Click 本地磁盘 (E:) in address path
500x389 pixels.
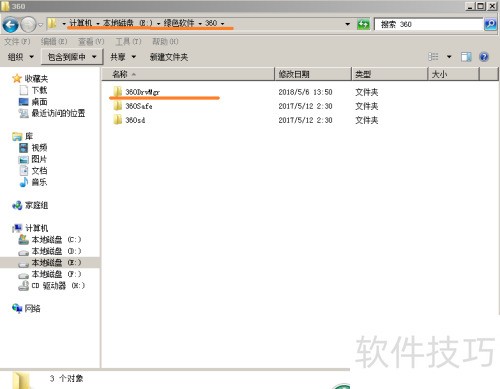(x=128, y=23)
